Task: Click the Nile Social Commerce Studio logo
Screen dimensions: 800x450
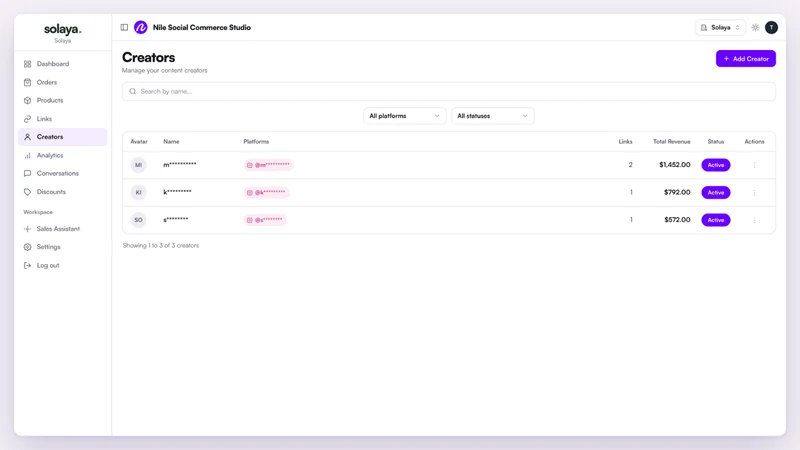Action: [141, 28]
